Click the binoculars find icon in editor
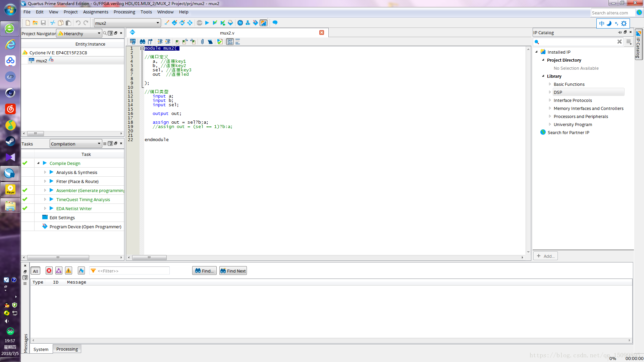 coord(143,42)
